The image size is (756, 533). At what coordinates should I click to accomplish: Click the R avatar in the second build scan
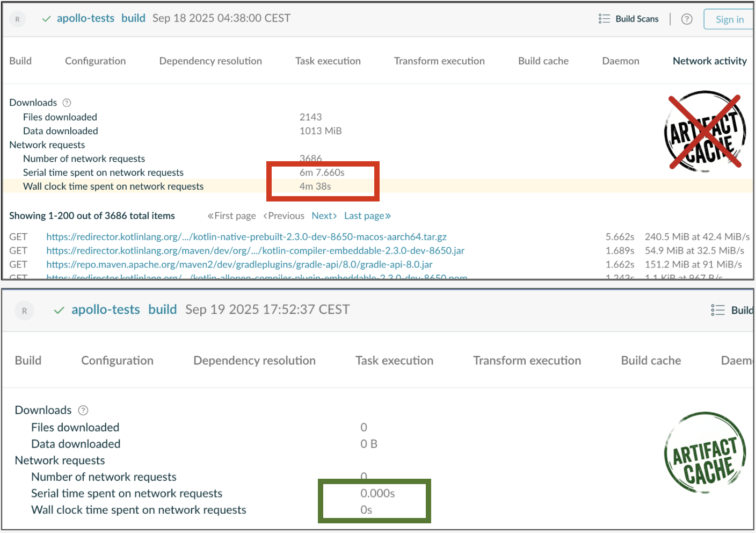point(24,310)
